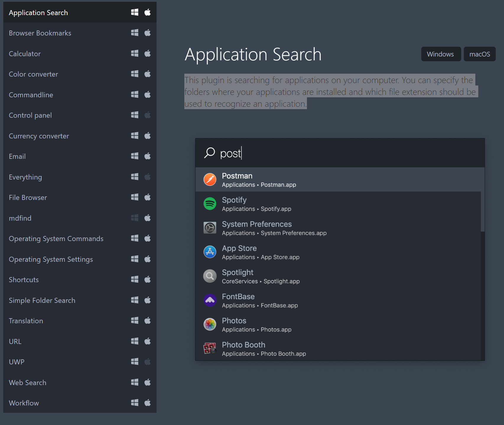Choose System Preferences result title
504x425 pixels.
pos(257,224)
